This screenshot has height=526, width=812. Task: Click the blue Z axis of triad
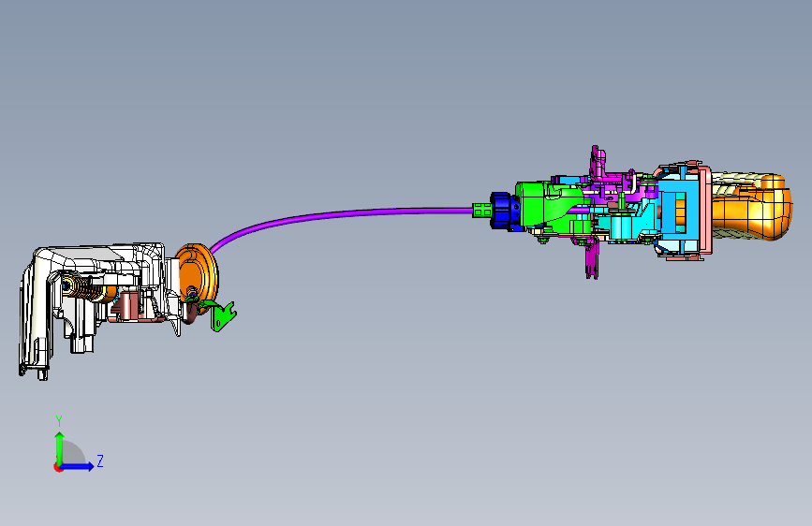pos(78,466)
